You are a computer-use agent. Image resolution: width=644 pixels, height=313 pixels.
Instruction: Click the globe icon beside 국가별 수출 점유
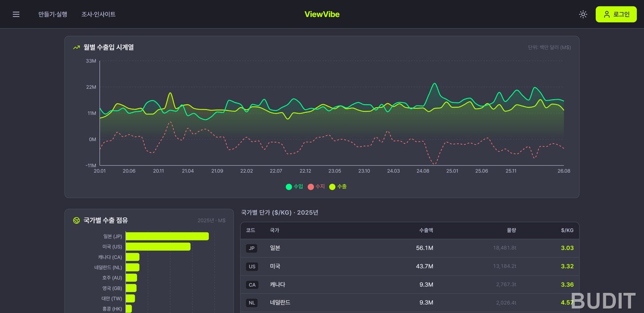[x=76, y=220]
